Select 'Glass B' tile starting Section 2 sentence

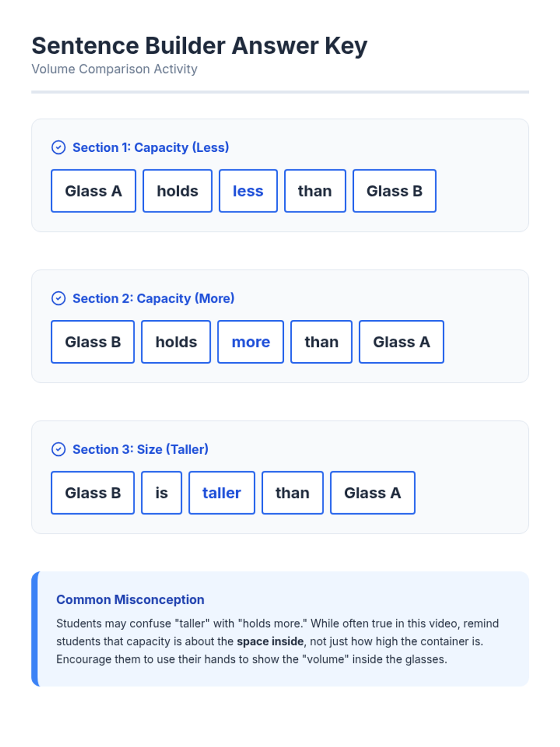coord(93,342)
